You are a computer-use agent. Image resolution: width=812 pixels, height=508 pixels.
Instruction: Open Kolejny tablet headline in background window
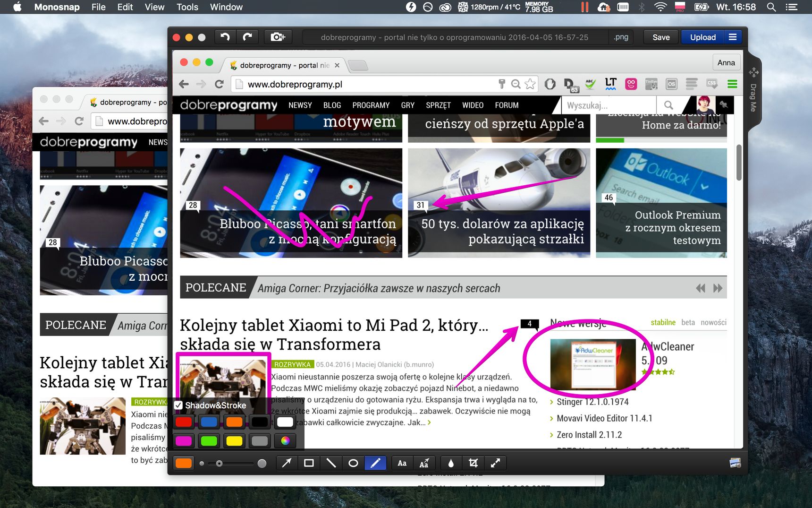pos(103,372)
